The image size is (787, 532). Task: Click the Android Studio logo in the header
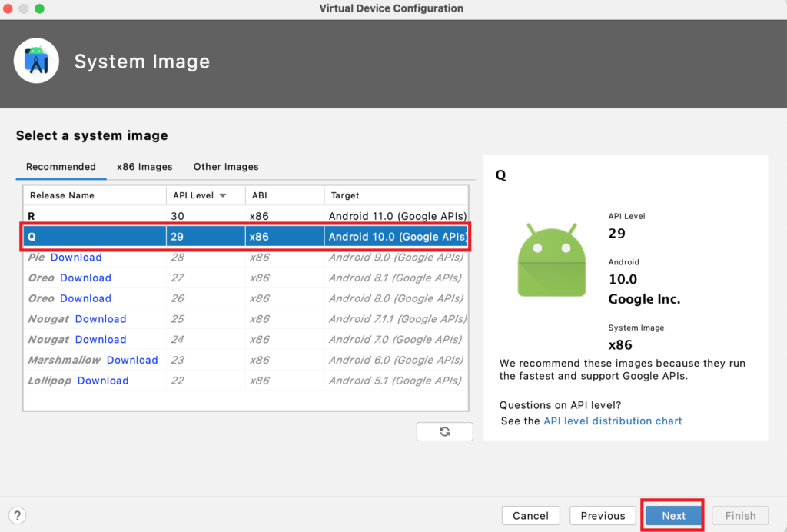coord(37,61)
